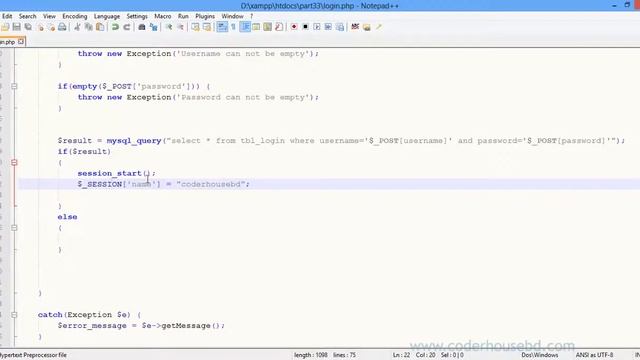
Task: Minimize the Notepad++ window
Action: 614,5
